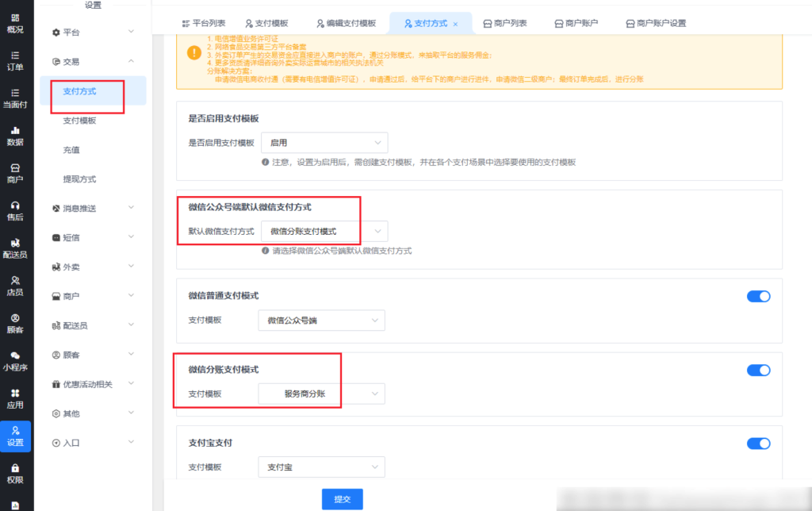Go to 支付模板 in the left menu
The height and width of the screenshot is (511, 812).
tap(79, 121)
